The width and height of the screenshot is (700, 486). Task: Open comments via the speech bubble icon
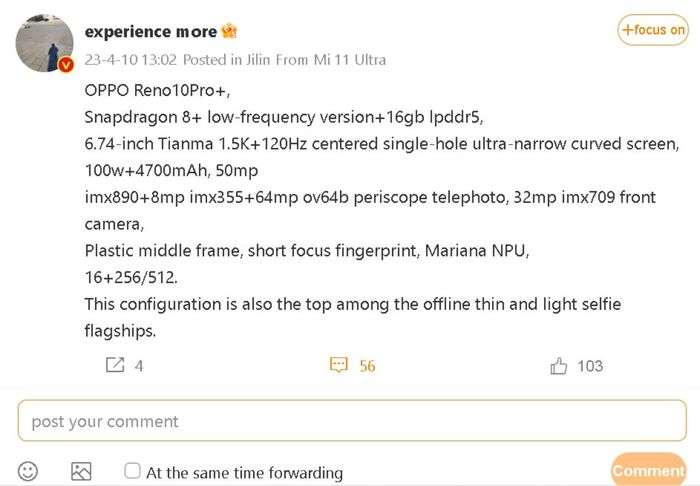tap(339, 366)
